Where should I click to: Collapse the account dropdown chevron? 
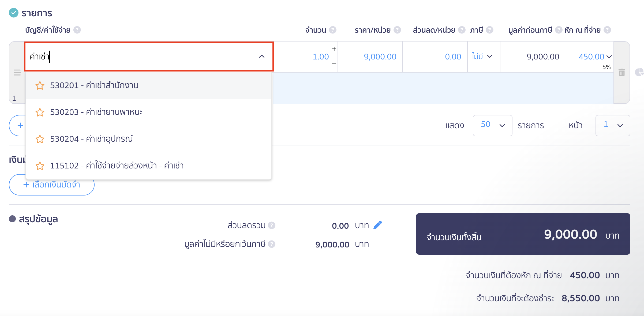tap(262, 56)
